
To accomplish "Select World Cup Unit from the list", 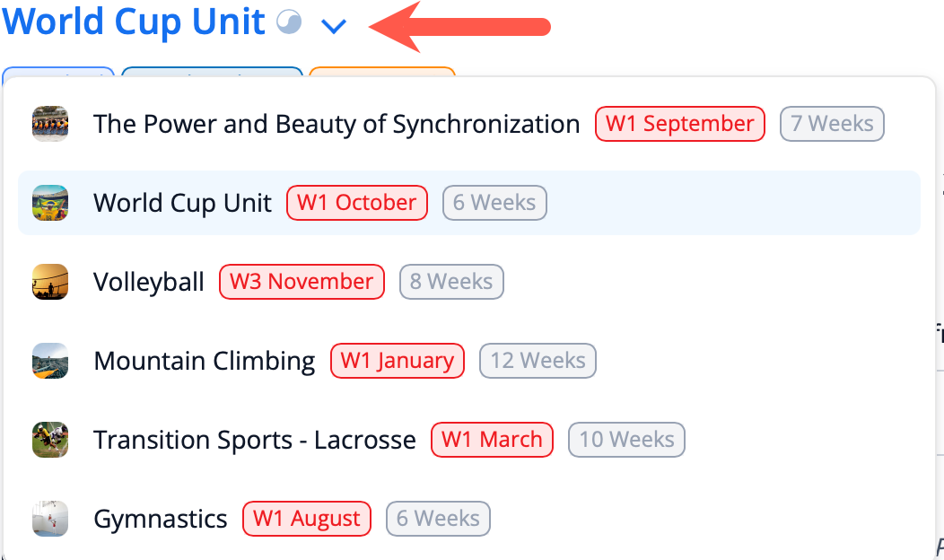I will pos(182,203).
